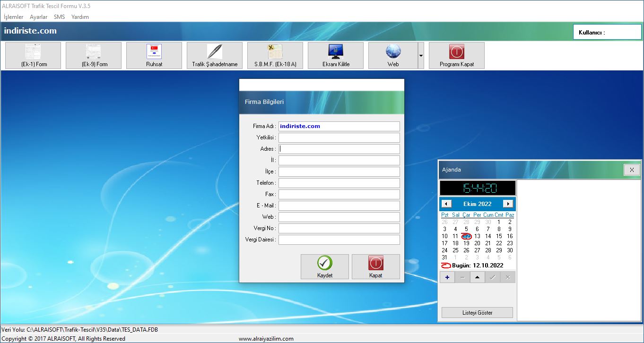Close program with Programı Kapat
This screenshot has height=343, width=644.
point(457,55)
